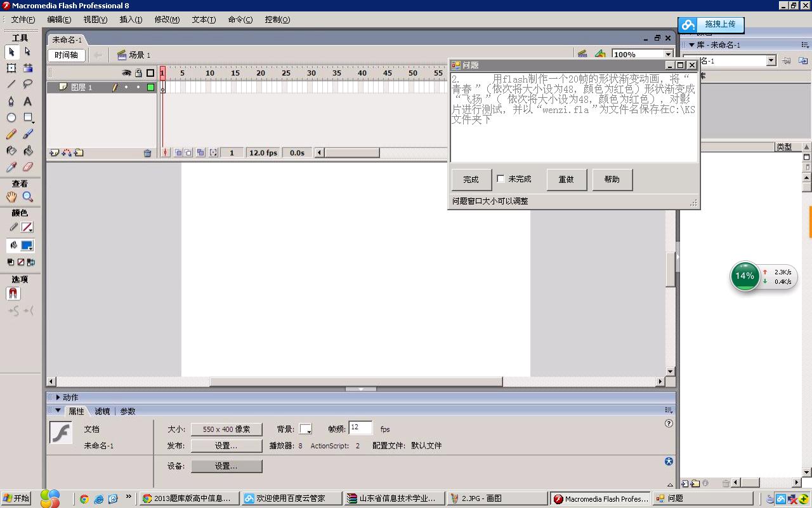The image size is (812, 508).
Task: Open the background color dropdown in properties
Action: pyautogui.click(x=305, y=429)
